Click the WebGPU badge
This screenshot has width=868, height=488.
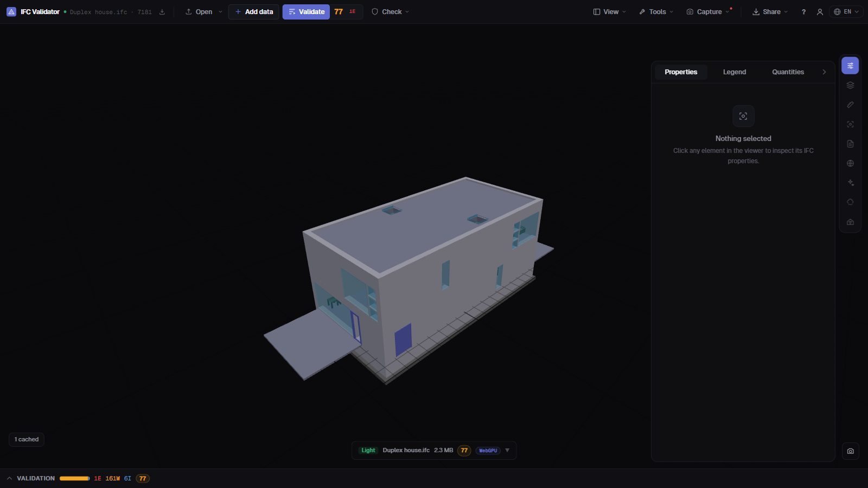point(488,451)
